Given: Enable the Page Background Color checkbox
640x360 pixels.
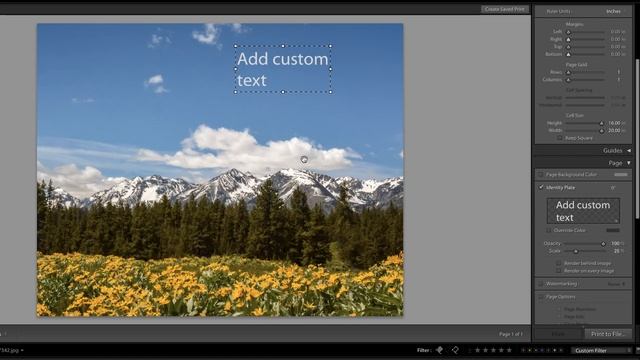Looking at the screenshot, I should coord(541,174).
